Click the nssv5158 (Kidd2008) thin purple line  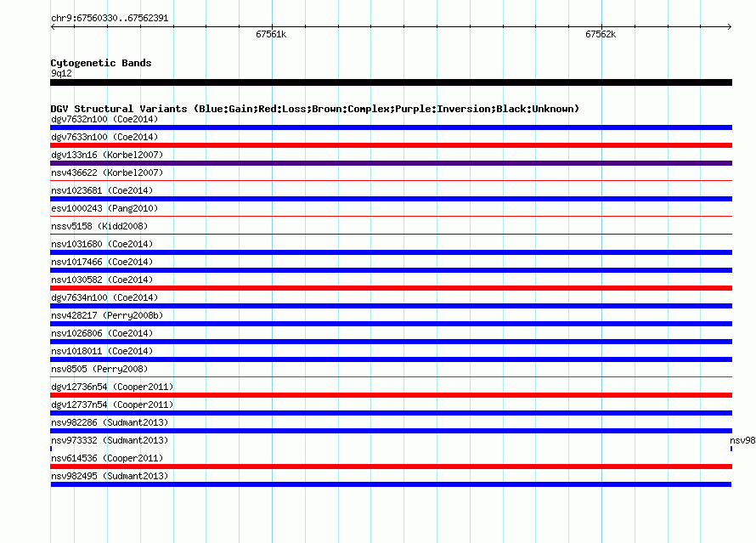pos(391,235)
